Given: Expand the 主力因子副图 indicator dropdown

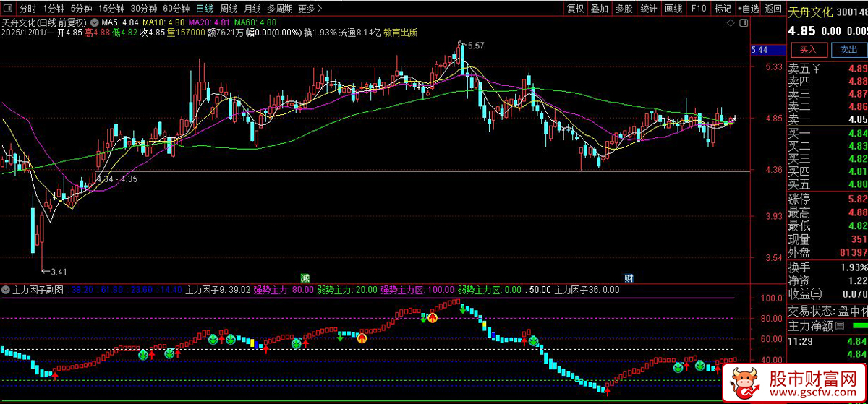Looking at the screenshot, I should [6, 290].
